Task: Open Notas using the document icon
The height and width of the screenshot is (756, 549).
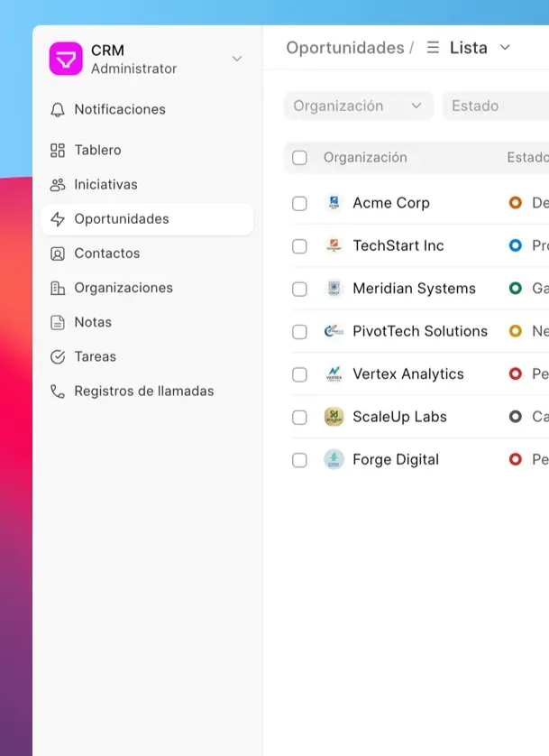Action: pyautogui.click(x=58, y=323)
